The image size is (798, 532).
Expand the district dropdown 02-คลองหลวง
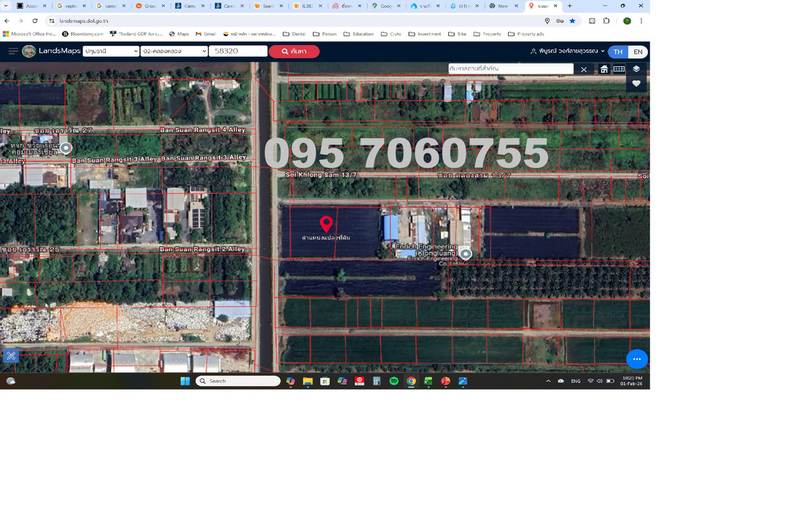coord(174,51)
